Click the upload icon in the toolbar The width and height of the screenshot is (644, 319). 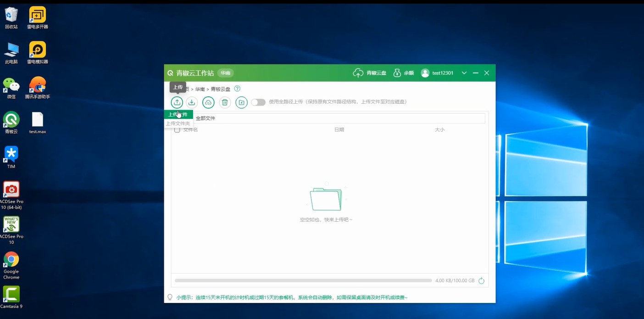pos(177,102)
